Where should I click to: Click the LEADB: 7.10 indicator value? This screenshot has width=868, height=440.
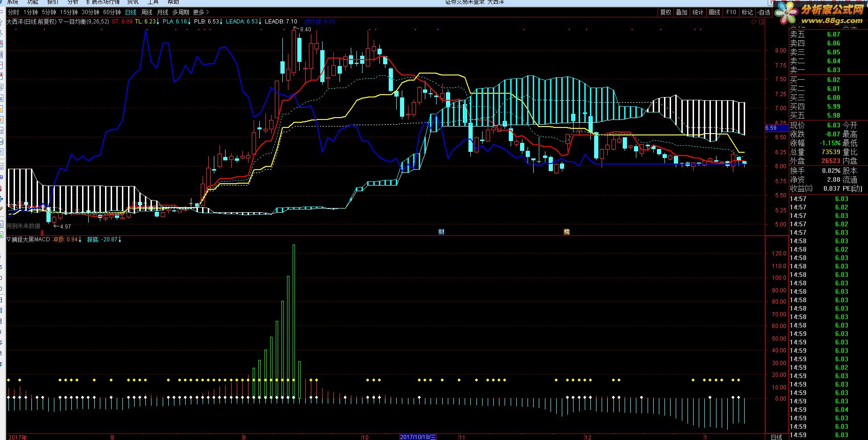tap(281, 22)
